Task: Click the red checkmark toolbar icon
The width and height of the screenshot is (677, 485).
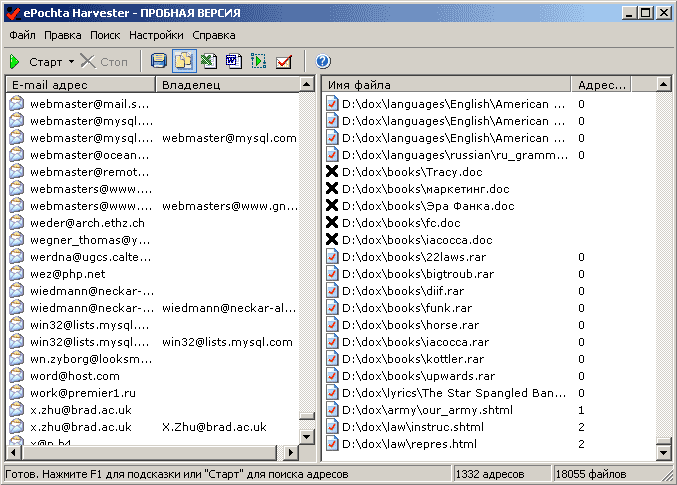Action: tap(284, 61)
